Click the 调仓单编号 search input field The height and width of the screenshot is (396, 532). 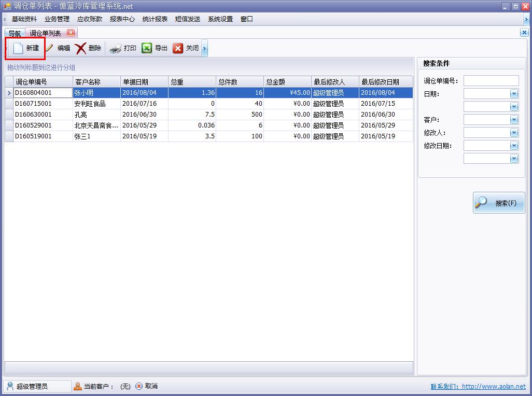491,80
